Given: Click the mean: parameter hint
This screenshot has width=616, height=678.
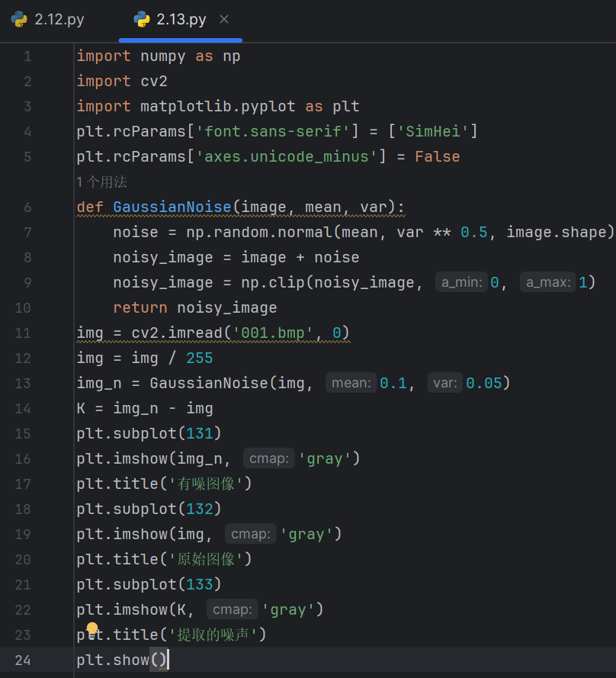Looking at the screenshot, I should [x=351, y=383].
